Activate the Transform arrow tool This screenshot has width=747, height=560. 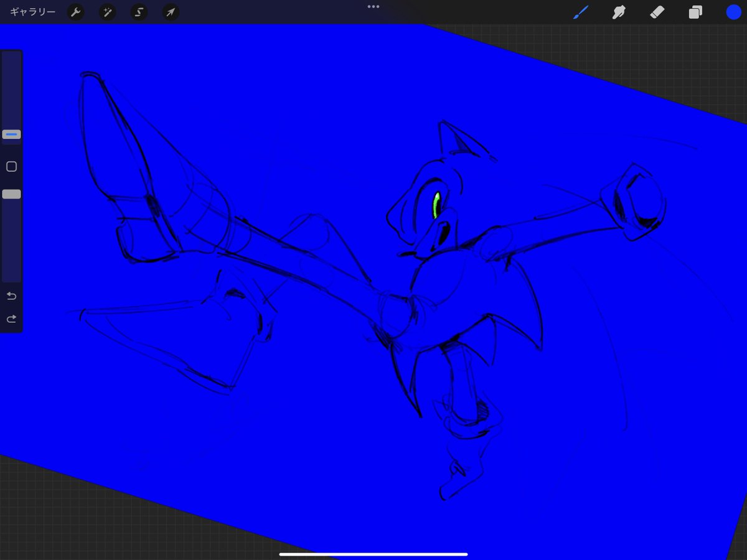point(170,12)
